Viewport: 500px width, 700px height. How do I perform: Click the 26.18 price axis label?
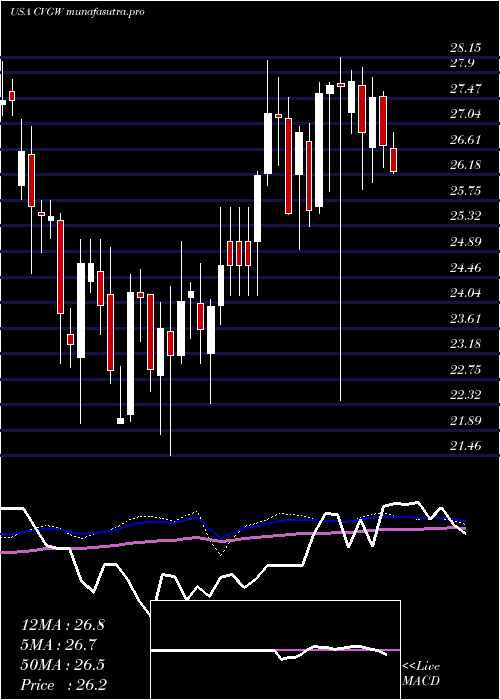pyautogui.click(x=466, y=165)
